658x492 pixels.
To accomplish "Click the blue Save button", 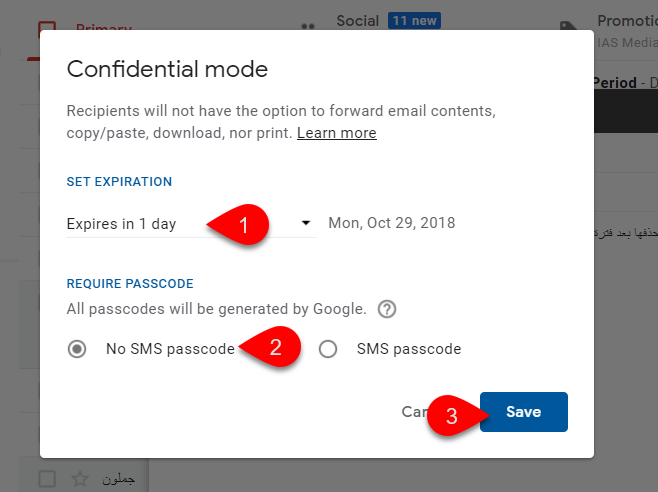I will click(x=524, y=412).
